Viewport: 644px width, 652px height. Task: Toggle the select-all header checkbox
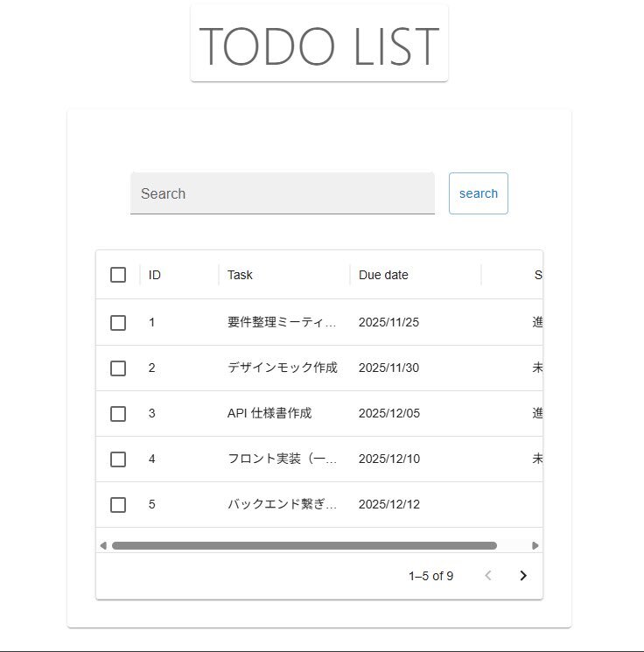click(118, 275)
